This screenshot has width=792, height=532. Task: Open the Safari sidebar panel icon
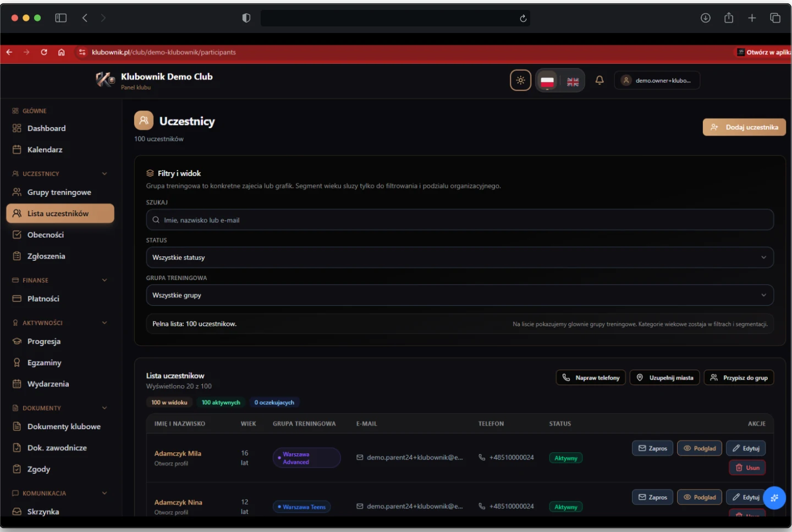pyautogui.click(x=61, y=18)
